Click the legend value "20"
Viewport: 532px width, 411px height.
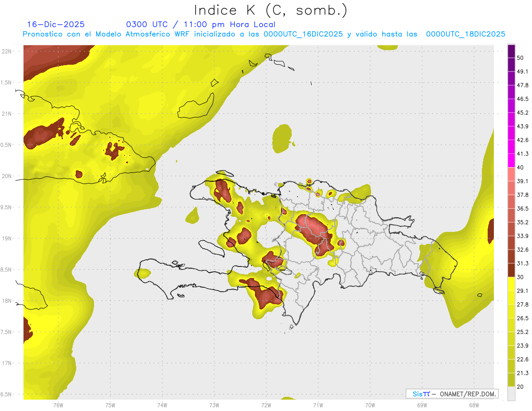(x=521, y=387)
